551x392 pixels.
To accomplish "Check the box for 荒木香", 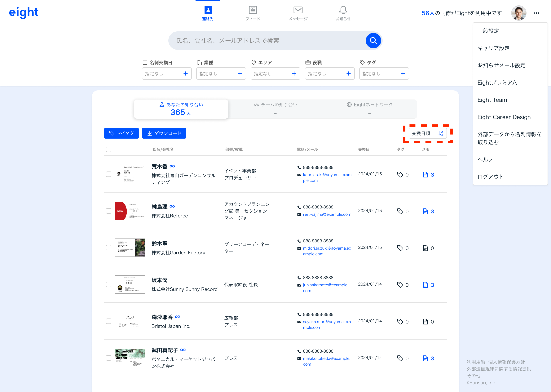I will pyautogui.click(x=108, y=174).
